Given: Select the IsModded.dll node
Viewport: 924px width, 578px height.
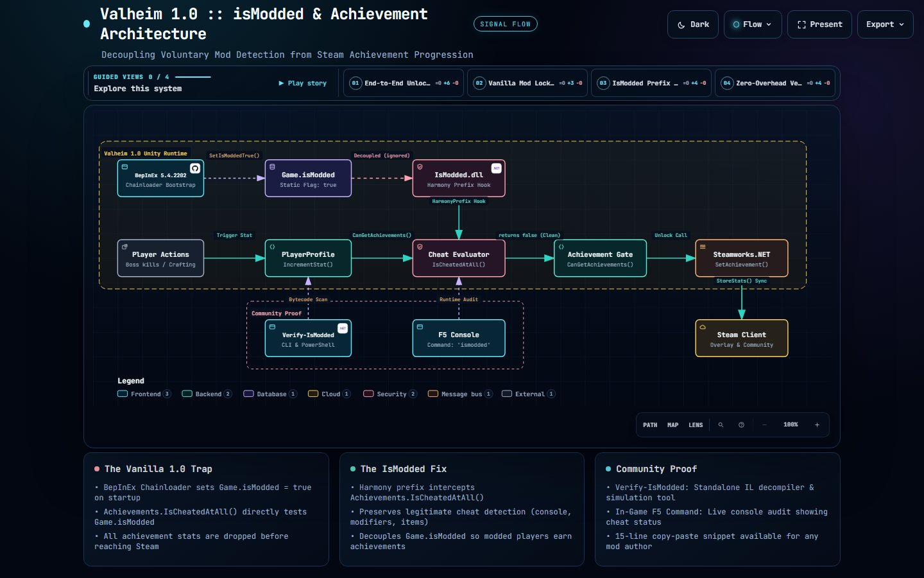Looking at the screenshot, I should click(459, 179).
